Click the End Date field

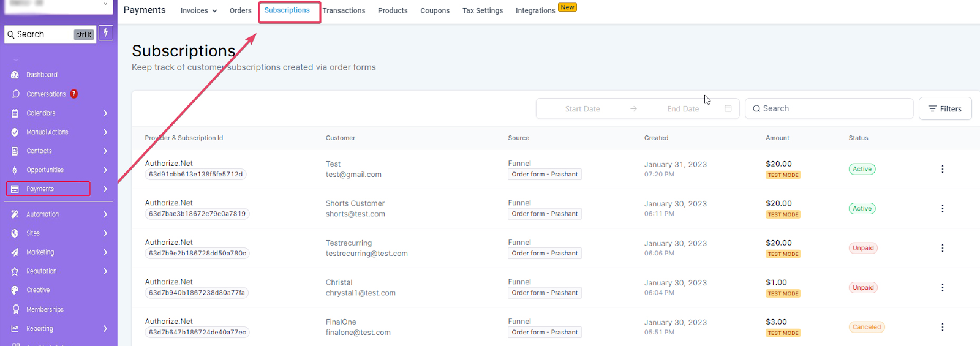[x=683, y=108]
